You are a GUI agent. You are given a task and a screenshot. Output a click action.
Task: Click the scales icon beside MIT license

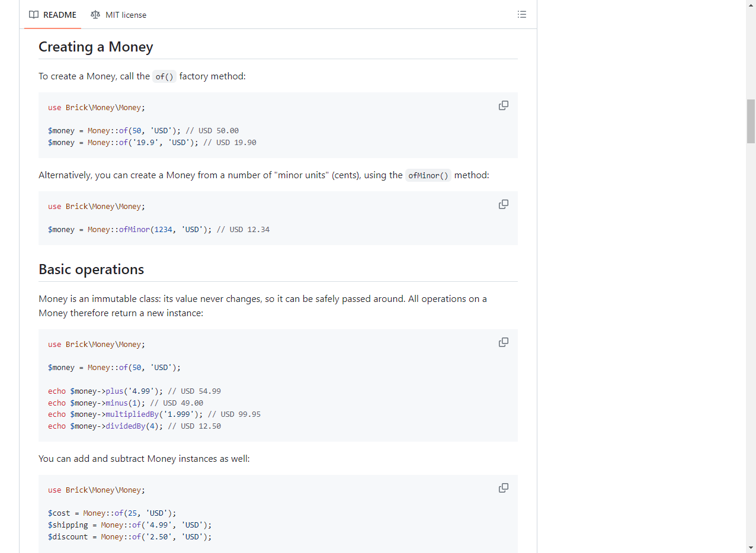click(95, 15)
